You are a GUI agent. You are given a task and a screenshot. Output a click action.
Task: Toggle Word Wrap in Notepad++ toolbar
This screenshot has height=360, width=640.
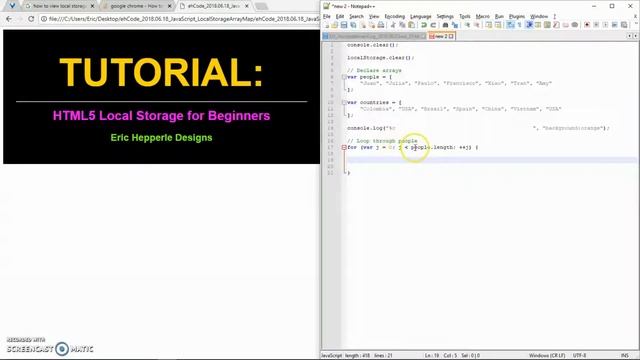click(511, 25)
